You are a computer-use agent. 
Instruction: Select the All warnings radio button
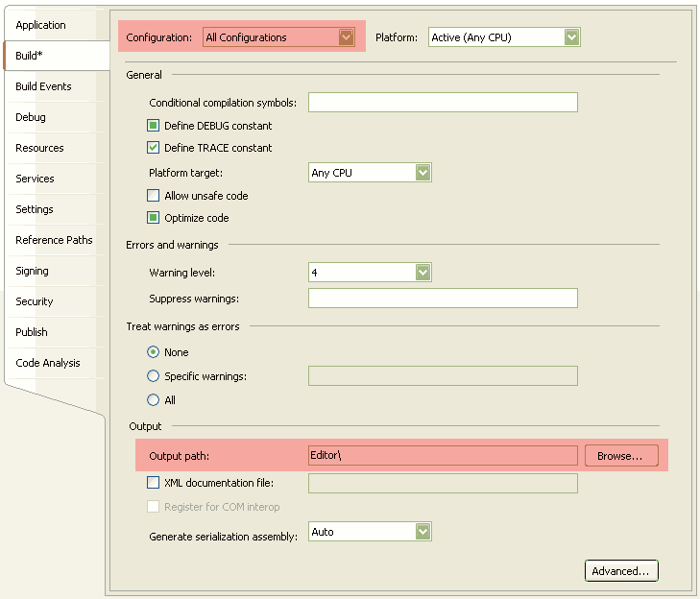(153, 399)
